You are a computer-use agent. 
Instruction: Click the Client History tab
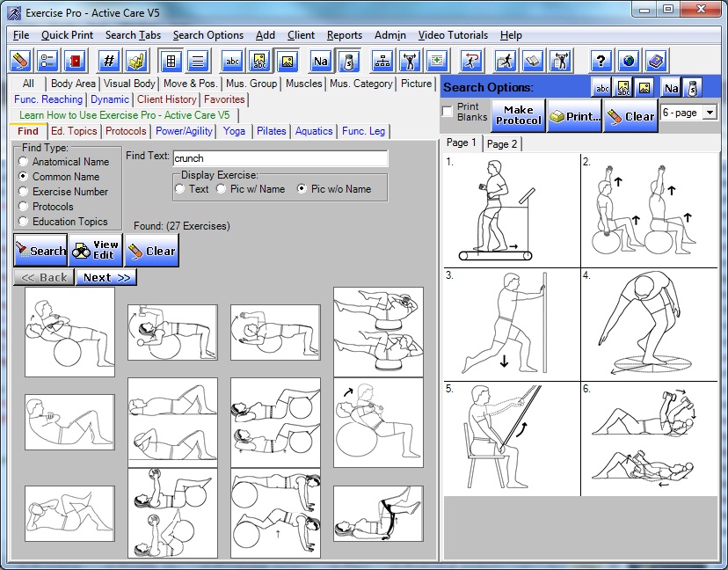click(167, 99)
